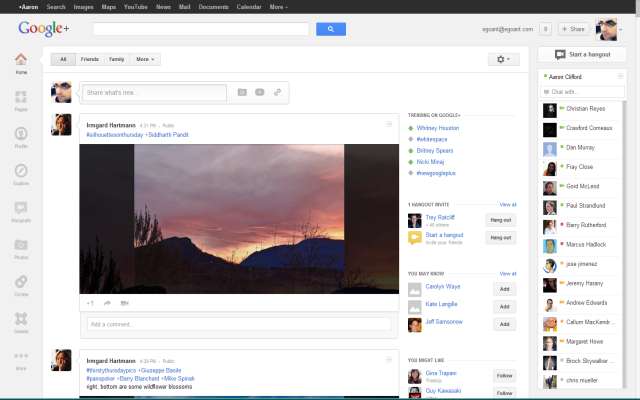
Task: Click +1 on the sunset photo post
Action: tap(90, 303)
